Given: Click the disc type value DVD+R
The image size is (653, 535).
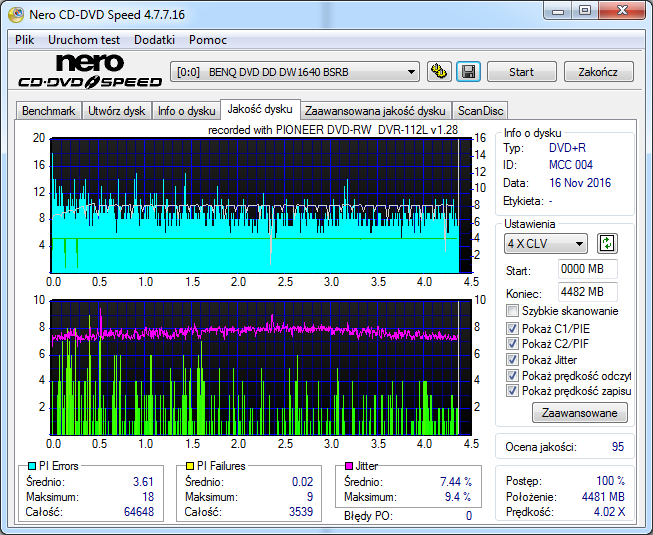Looking at the screenshot, I should (x=567, y=148).
